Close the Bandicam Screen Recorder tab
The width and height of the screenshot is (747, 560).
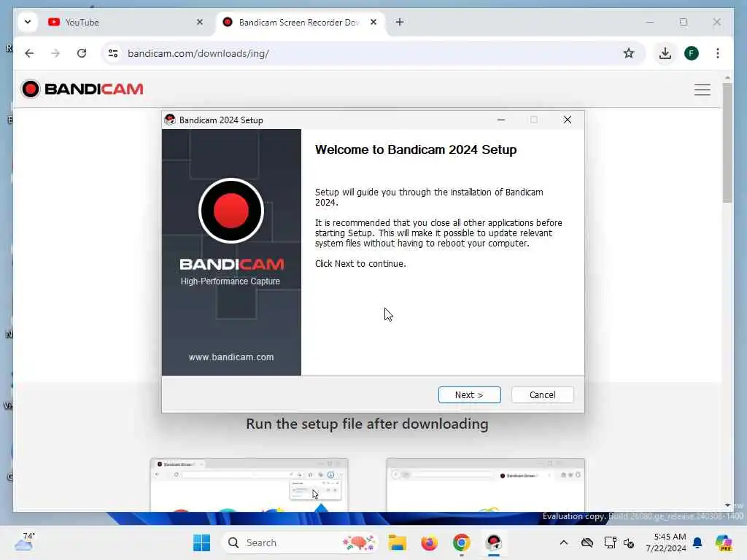click(373, 22)
